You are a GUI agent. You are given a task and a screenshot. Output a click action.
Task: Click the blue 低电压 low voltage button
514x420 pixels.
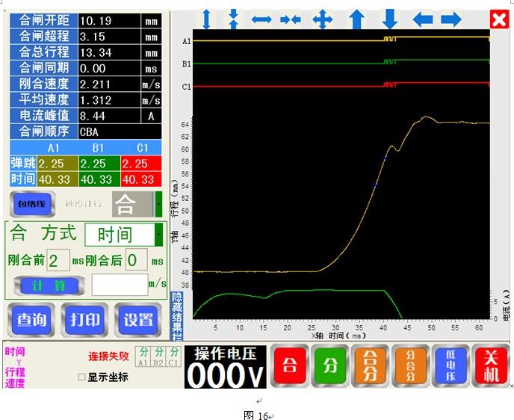(x=450, y=365)
